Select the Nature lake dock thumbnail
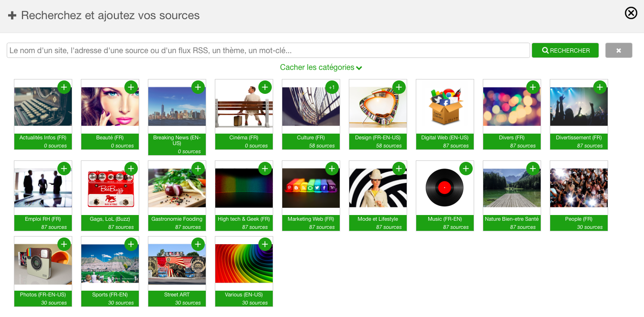The image size is (644, 317). (512, 188)
